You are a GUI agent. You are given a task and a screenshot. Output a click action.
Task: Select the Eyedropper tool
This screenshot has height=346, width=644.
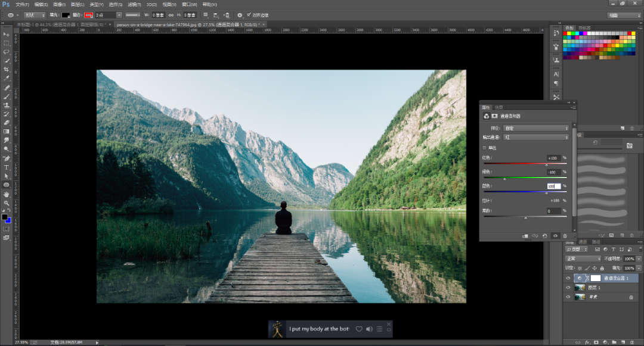pos(6,78)
